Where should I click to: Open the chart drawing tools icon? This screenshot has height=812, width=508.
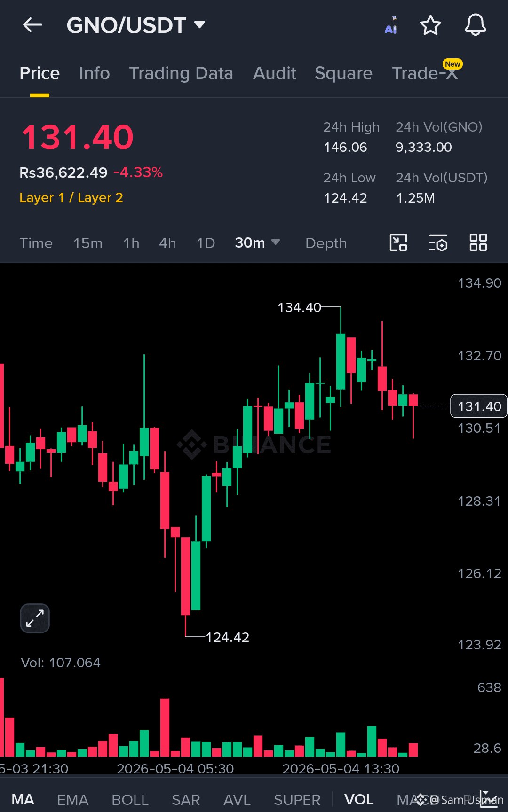coord(398,243)
